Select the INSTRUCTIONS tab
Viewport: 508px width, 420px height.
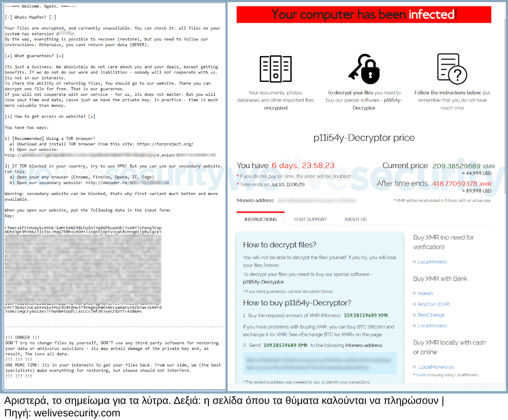pyautogui.click(x=260, y=219)
